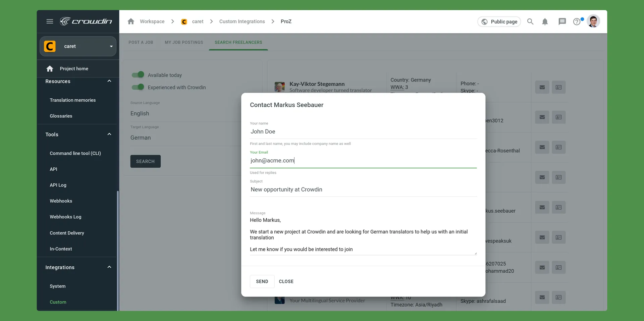Viewport: 644px width, 321px height.
Task: Open API Log sidebar item
Action: (58, 185)
